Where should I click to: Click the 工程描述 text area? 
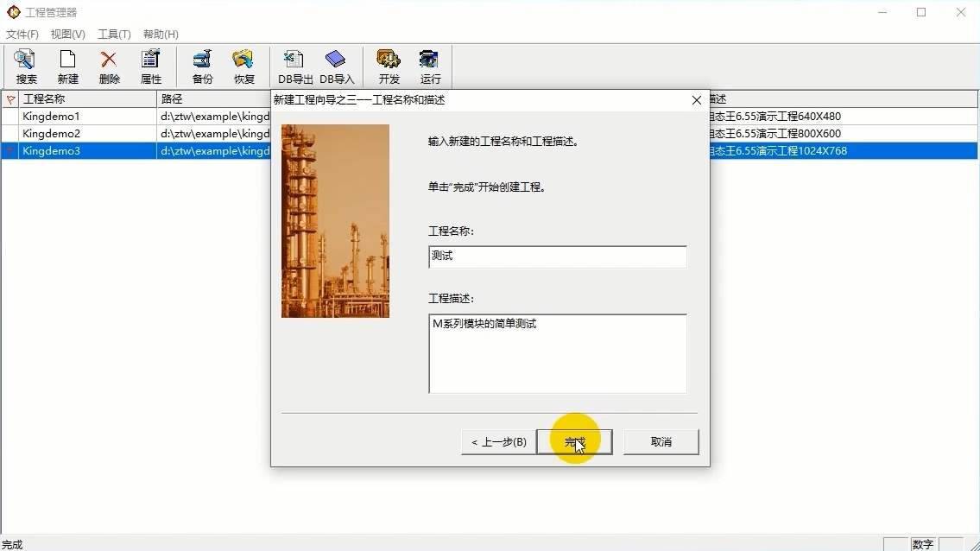[x=558, y=354]
